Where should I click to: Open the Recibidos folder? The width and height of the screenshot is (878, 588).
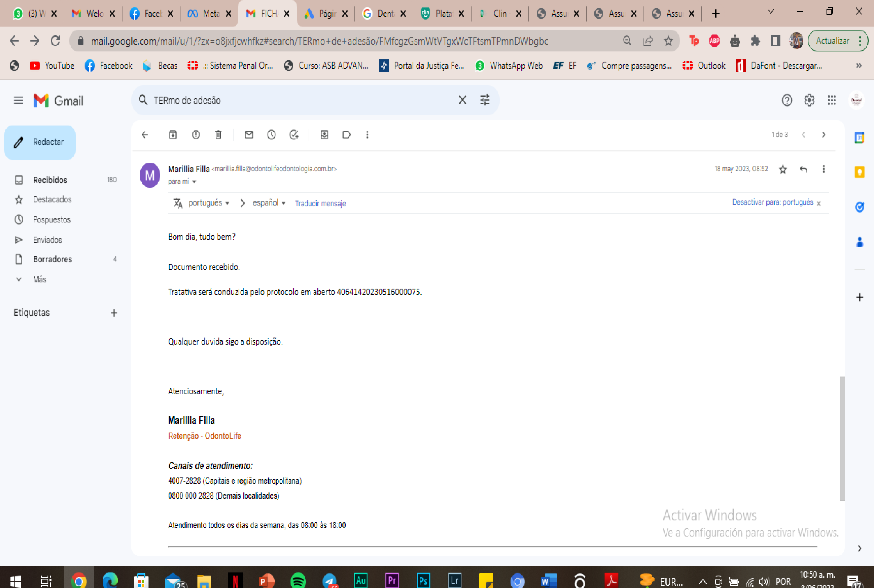50,180
